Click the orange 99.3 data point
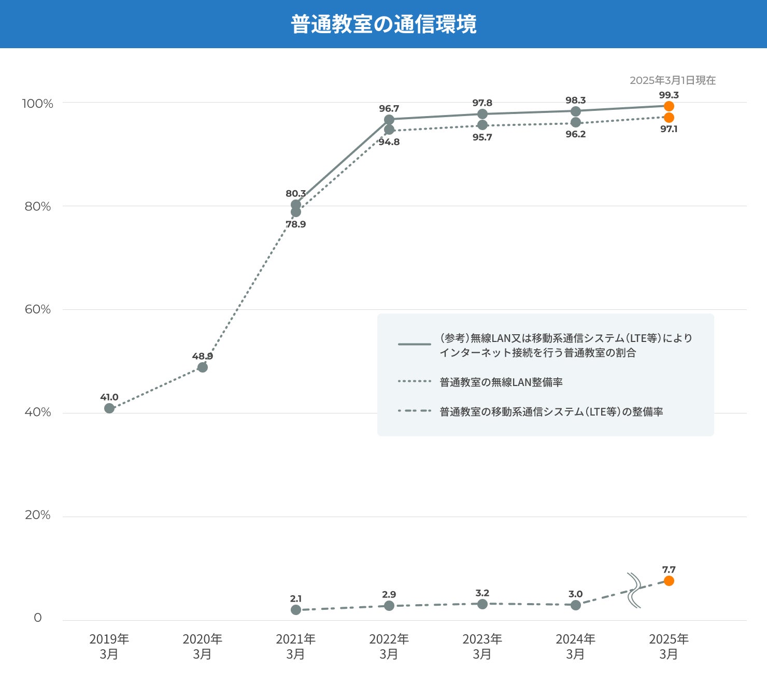Image resolution: width=767 pixels, height=700 pixels. 669,106
